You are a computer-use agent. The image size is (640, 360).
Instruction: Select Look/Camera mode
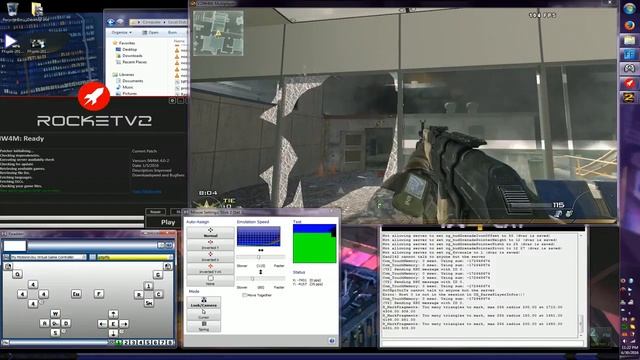click(x=204, y=302)
